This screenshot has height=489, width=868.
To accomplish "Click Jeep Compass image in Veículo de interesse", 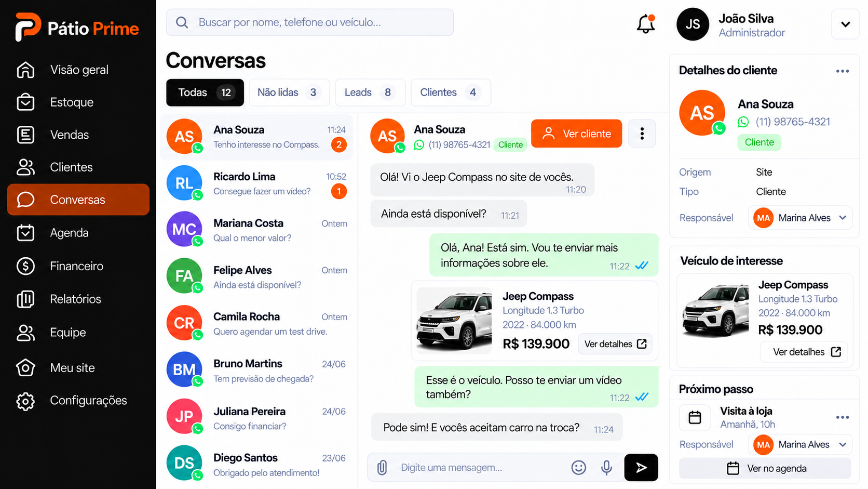I will [x=716, y=311].
